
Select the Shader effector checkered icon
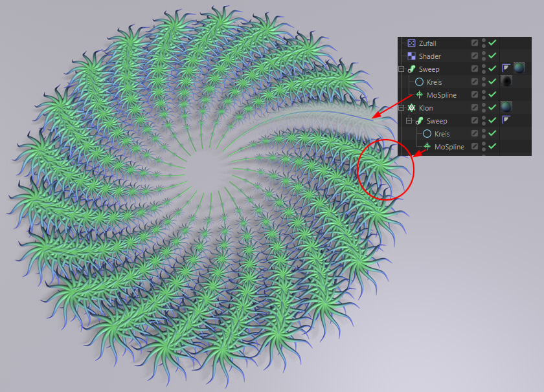[411, 56]
